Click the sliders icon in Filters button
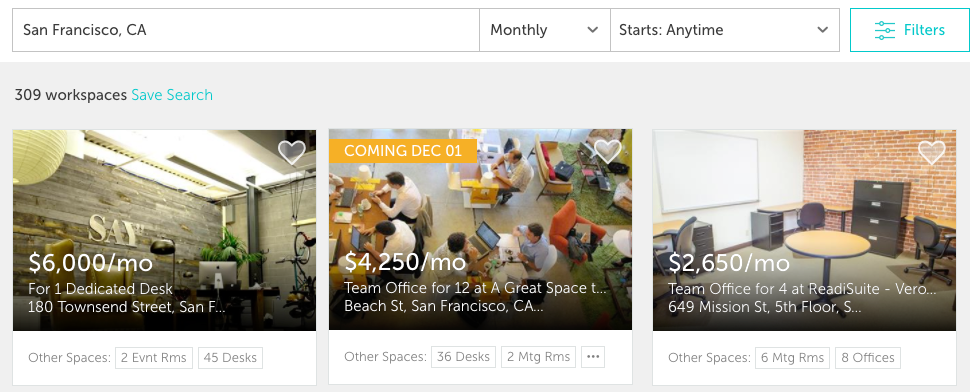Image resolution: width=970 pixels, height=392 pixels. coord(885,30)
